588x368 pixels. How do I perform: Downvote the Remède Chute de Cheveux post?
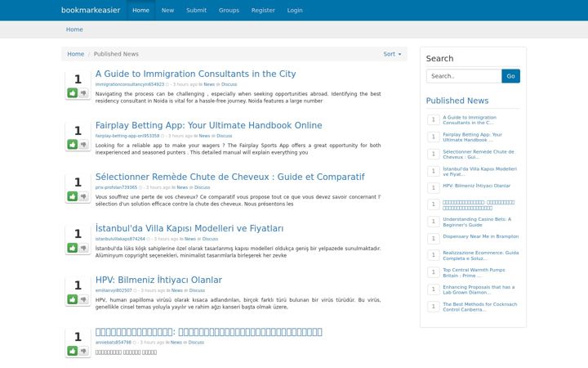pyautogui.click(x=83, y=196)
